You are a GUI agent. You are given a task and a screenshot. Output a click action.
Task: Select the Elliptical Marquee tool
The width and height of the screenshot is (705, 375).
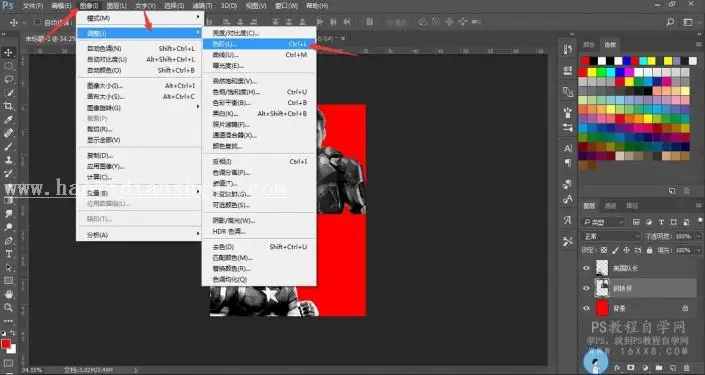point(9,66)
